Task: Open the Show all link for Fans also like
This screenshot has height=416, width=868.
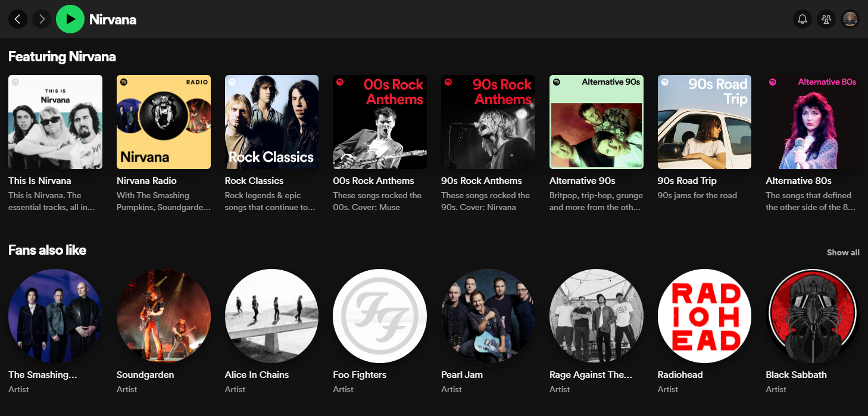Action: click(x=843, y=252)
